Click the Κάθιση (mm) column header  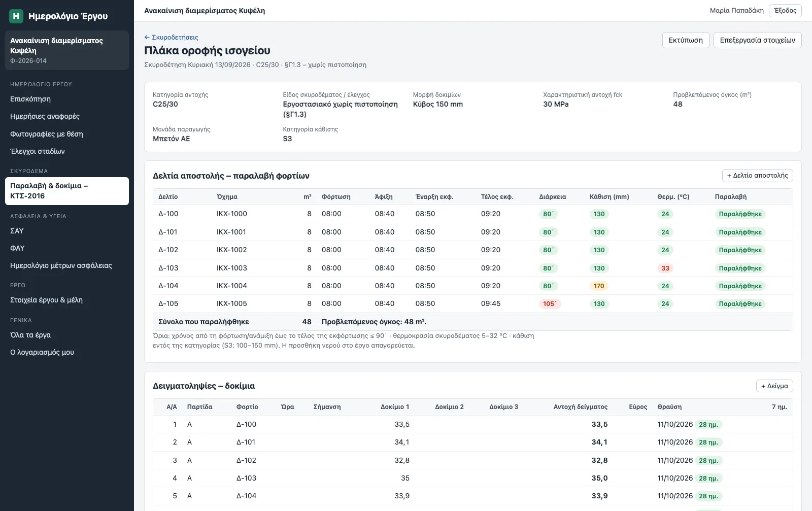coord(609,197)
